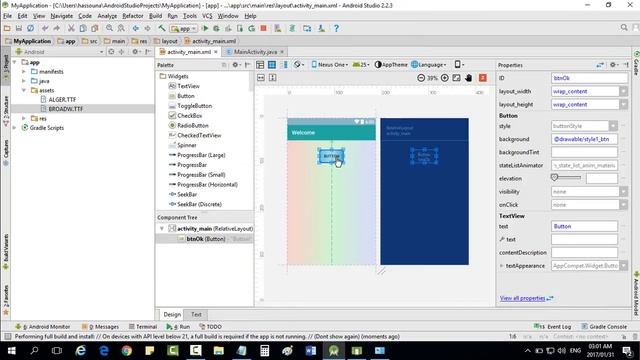Show Design and Blueprint views together
Viewport: 640px width, 360px height.
coord(285,64)
